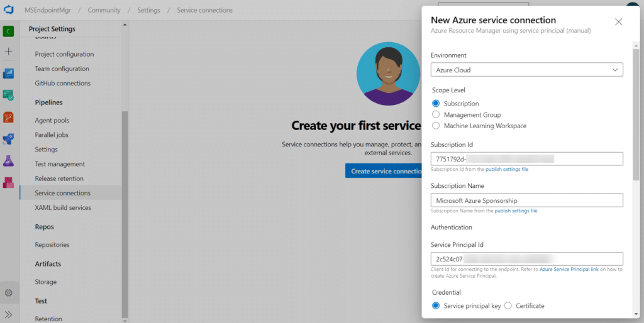Click the Project Settings sidebar scrollbar
Image resolution: width=644 pixels, height=323 pixels.
[125, 214]
